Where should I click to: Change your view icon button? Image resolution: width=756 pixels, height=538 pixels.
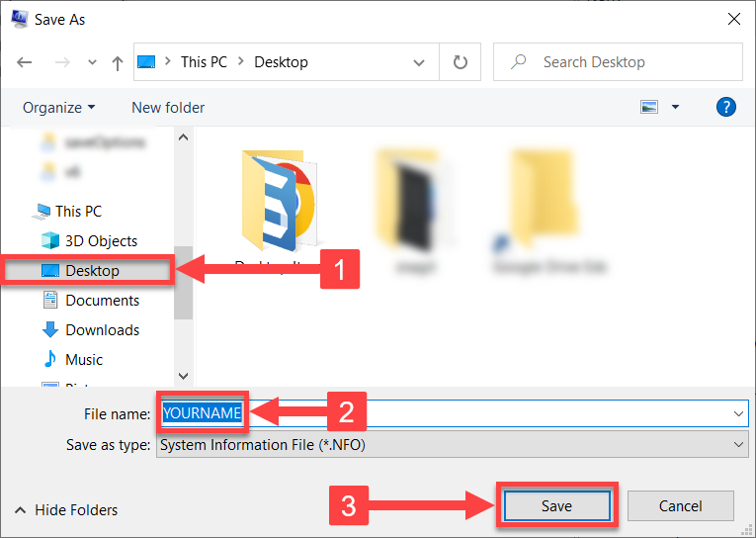[x=649, y=107]
